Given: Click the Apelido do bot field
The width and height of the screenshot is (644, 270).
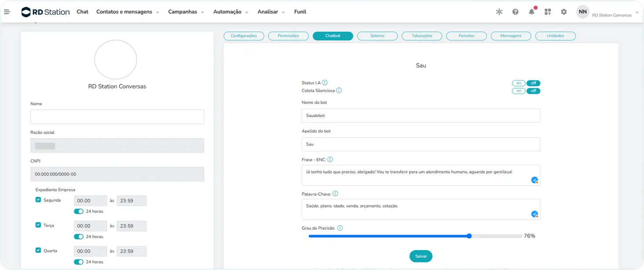Looking at the screenshot, I should coord(421,144).
